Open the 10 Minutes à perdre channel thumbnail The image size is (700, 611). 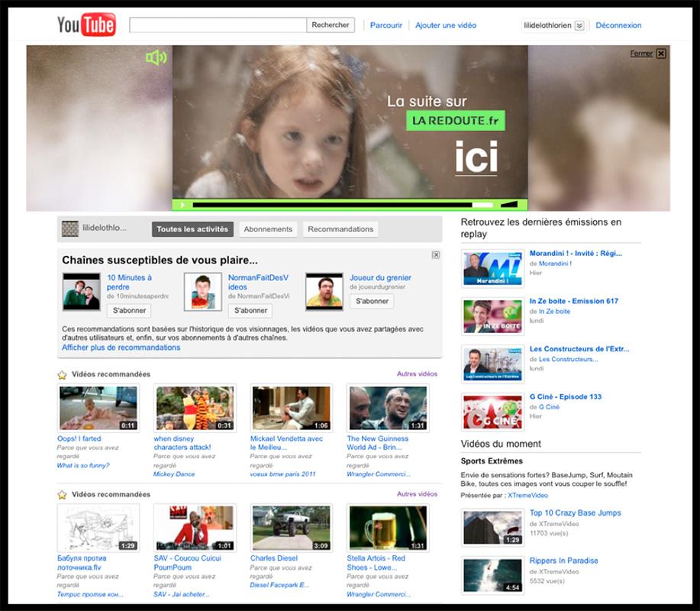click(81, 292)
